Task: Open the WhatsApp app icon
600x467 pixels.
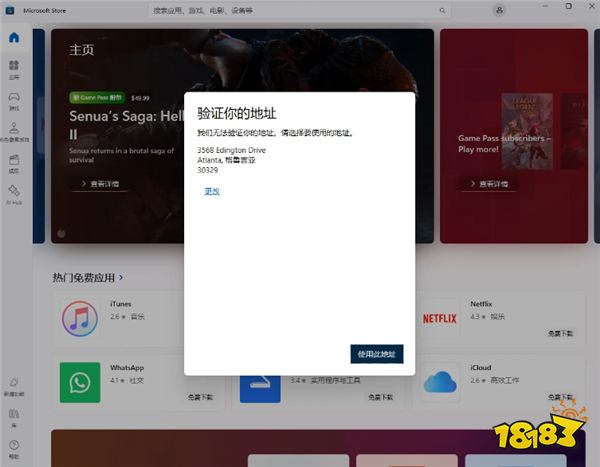Action: [x=80, y=382]
